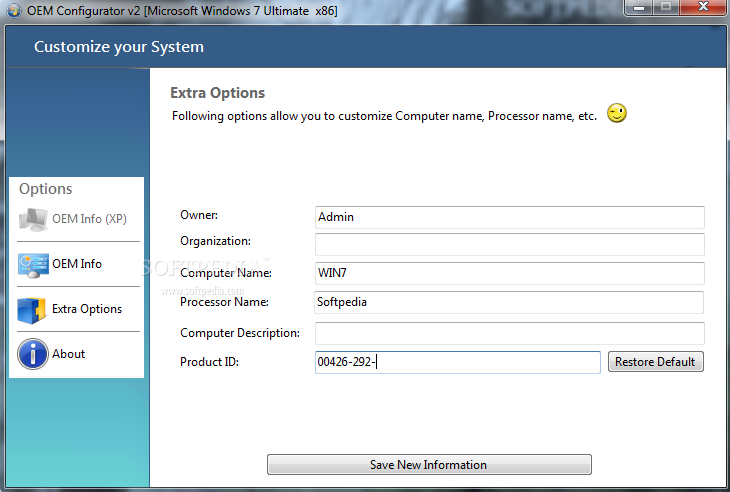Focus the Owner field containing Admin

509,217
